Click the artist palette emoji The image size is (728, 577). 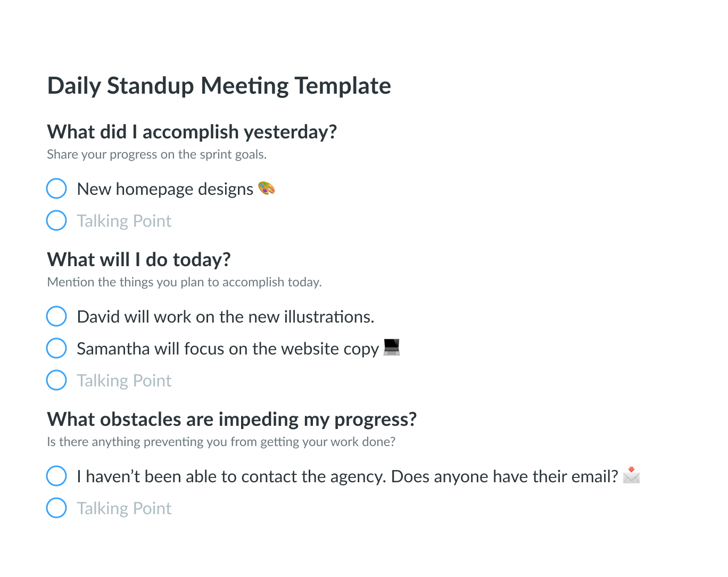click(267, 188)
